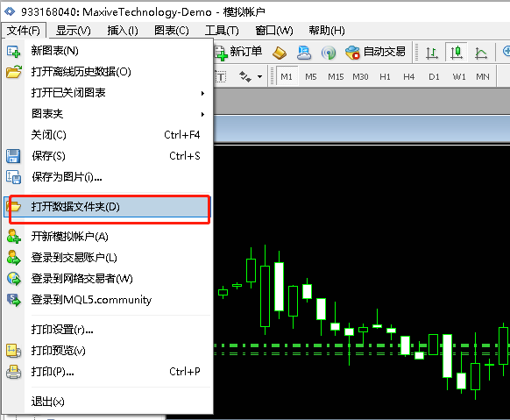510x420 pixels.
Task: Click the save-picture icon beside 保存为图片
Action: (14, 177)
